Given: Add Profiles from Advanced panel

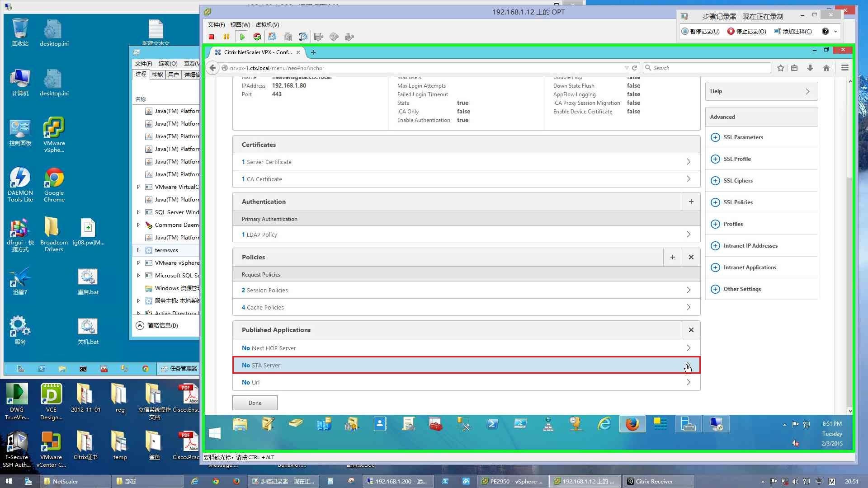Looking at the screenshot, I should (715, 224).
